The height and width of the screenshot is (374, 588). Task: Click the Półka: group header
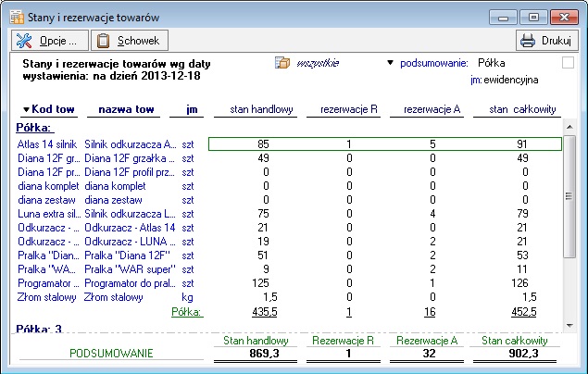[x=33, y=128]
